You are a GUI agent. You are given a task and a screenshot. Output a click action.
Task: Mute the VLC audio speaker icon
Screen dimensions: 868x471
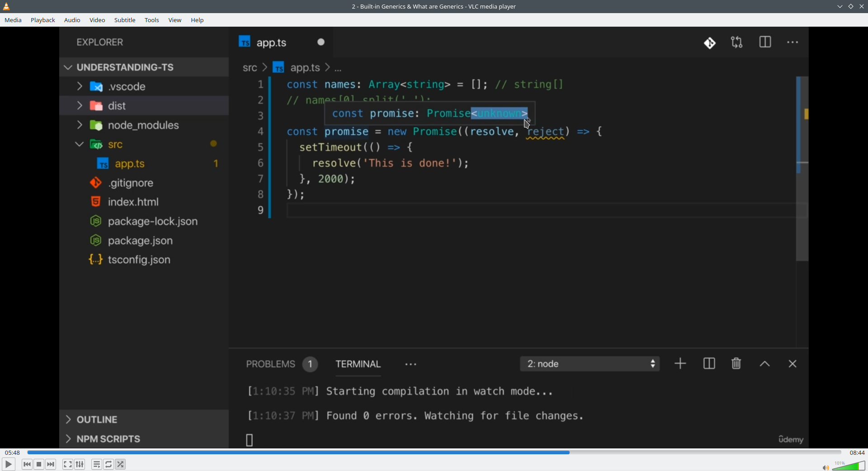tap(826, 467)
